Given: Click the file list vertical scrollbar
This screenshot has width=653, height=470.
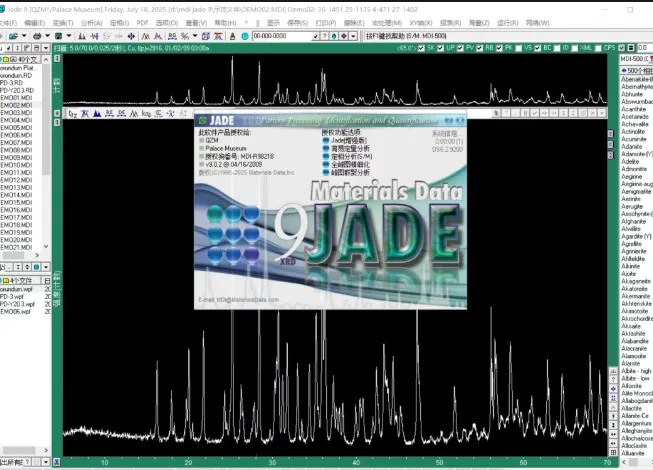Looking at the screenshot, I should click(x=46, y=154).
